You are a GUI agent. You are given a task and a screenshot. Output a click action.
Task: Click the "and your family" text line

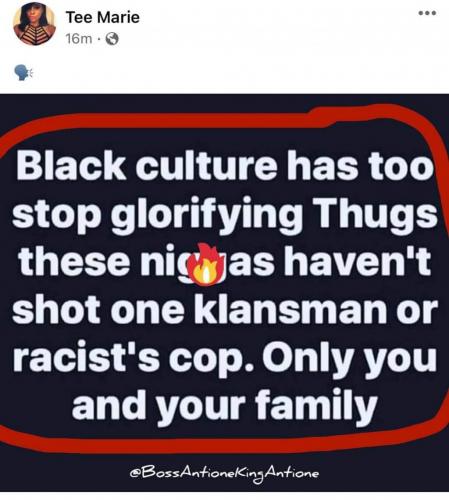224,406
